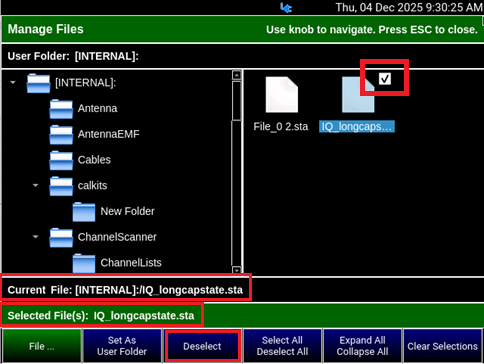Click the "ChannelLists" tree label

click(131, 263)
